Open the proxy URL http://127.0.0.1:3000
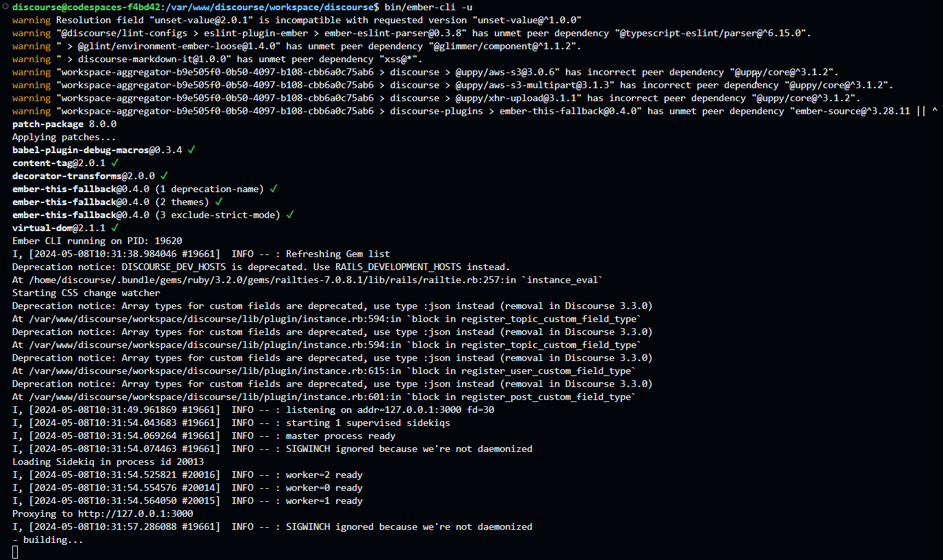943x560 pixels. (135, 514)
